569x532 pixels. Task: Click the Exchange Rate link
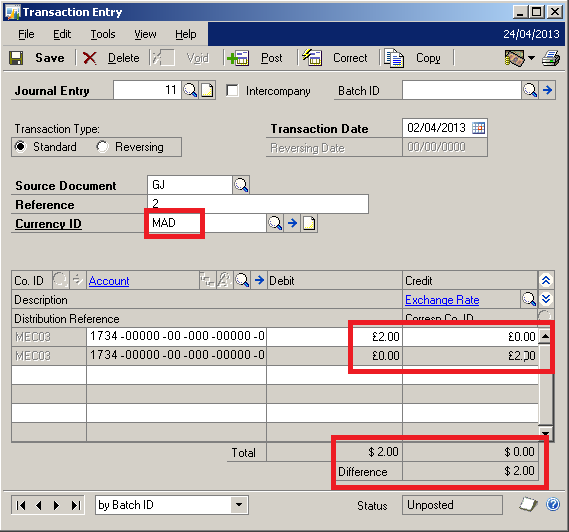click(x=442, y=300)
